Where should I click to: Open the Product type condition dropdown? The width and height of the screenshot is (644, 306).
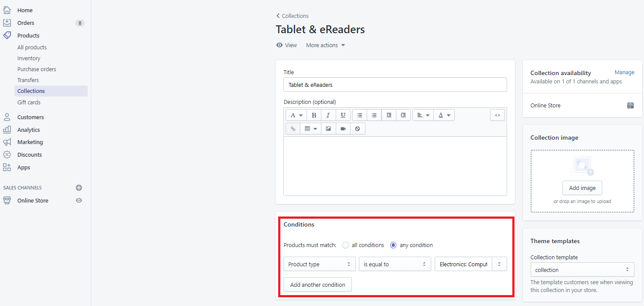(320, 264)
